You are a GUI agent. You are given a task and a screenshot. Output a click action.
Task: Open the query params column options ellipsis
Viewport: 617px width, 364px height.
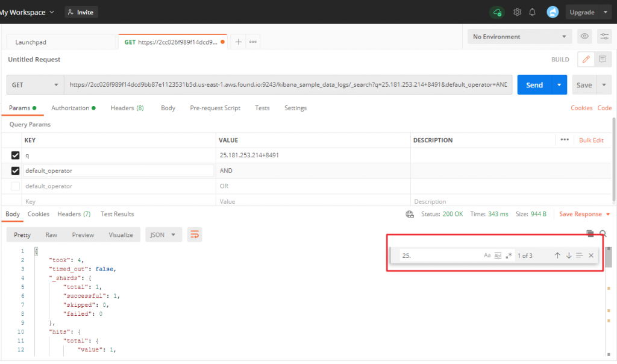[565, 140]
